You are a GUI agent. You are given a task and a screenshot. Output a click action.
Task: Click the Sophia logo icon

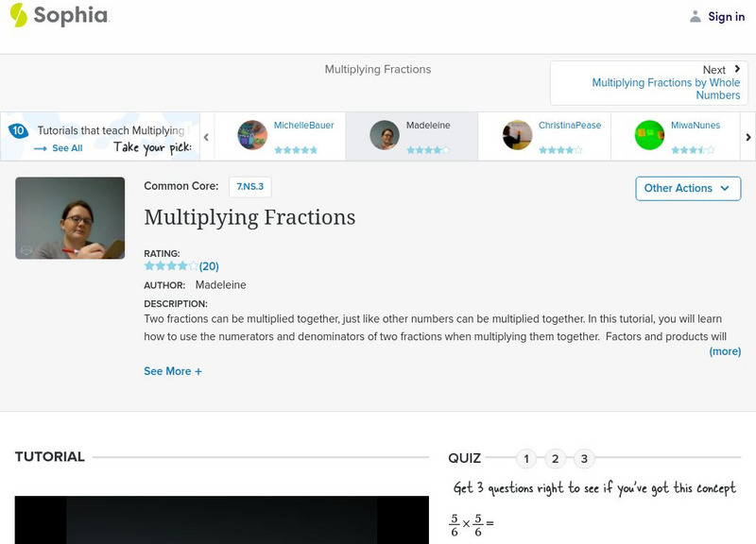[x=19, y=15]
